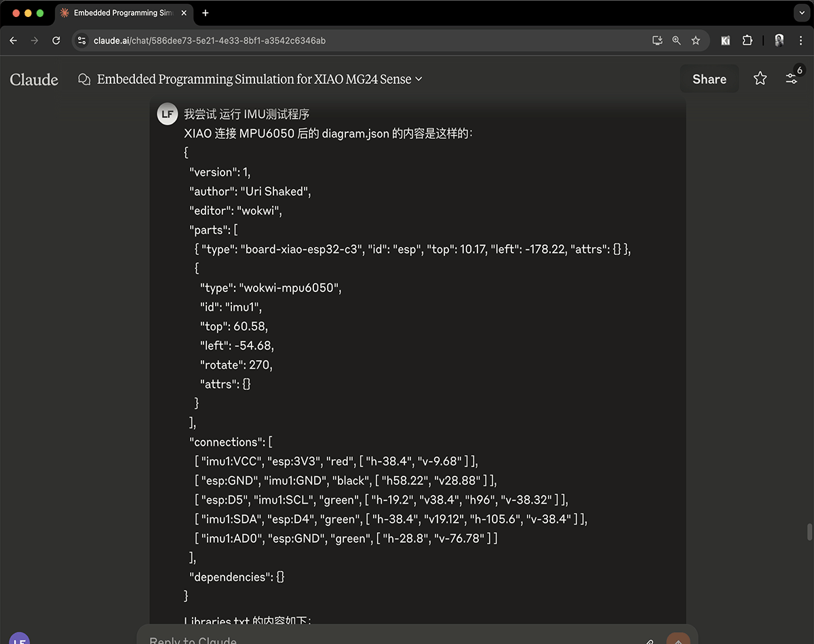The height and width of the screenshot is (644, 814).
Task: Click the orange send message button
Action: tap(678, 640)
